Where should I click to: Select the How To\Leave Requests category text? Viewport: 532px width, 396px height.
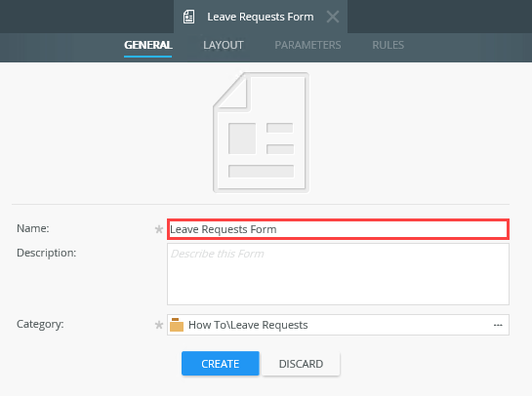tap(248, 325)
